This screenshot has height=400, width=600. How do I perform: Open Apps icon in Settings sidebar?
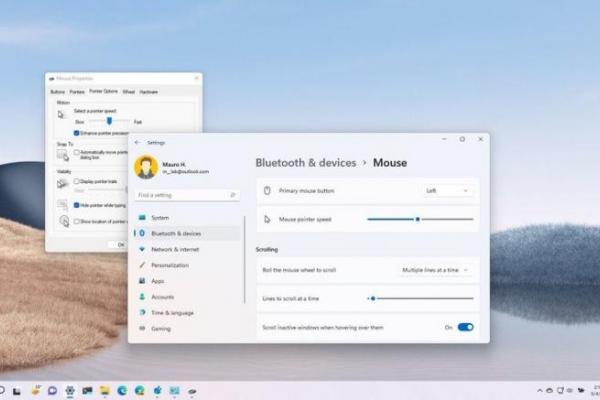click(x=142, y=281)
